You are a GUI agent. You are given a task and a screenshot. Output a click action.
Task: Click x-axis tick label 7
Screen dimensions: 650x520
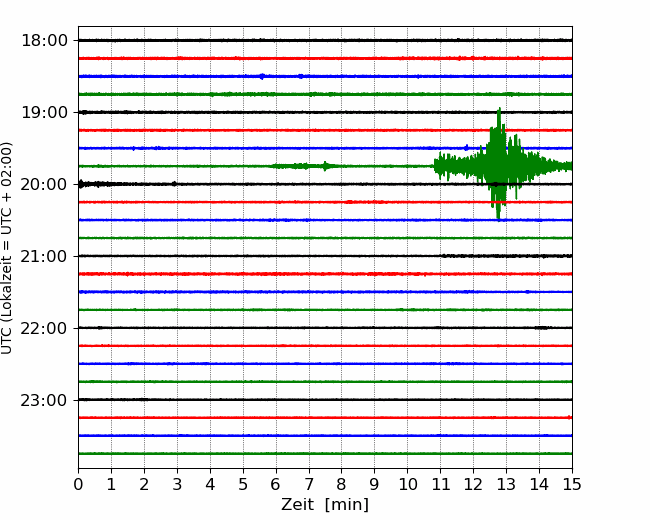(309, 484)
